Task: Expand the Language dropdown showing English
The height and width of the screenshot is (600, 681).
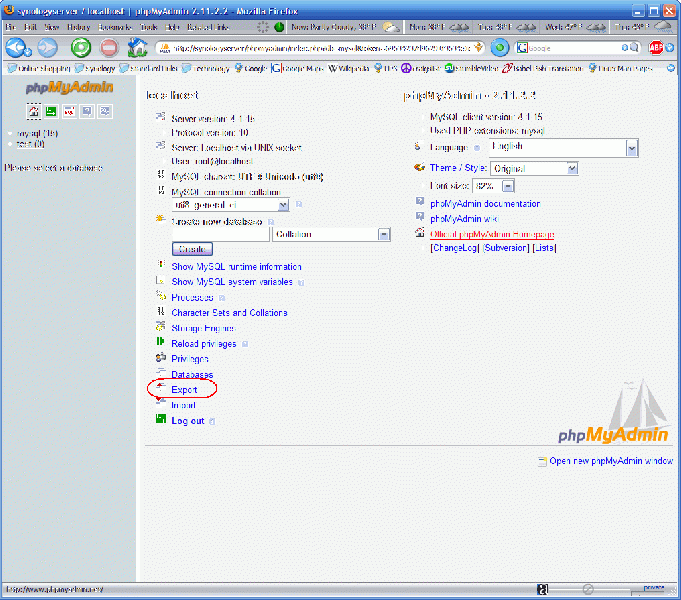Action: 631,148
